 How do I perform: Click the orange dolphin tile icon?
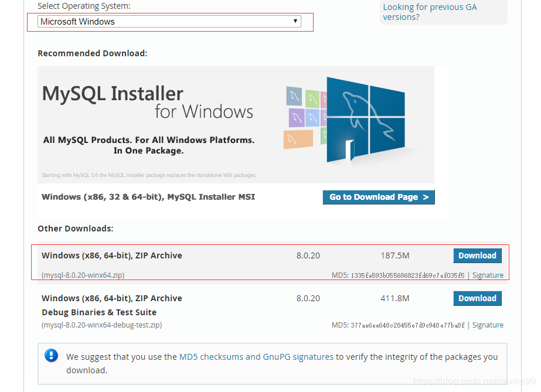(x=298, y=139)
